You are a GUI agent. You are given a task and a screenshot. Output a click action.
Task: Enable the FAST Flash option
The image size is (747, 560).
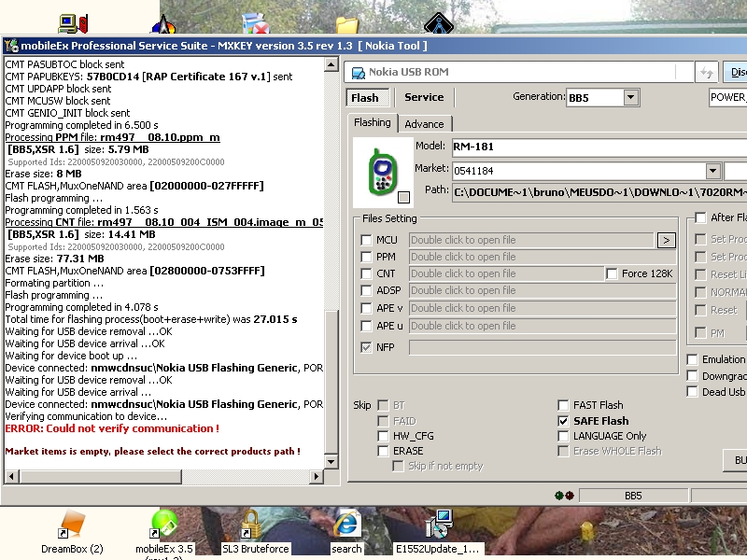(563, 405)
